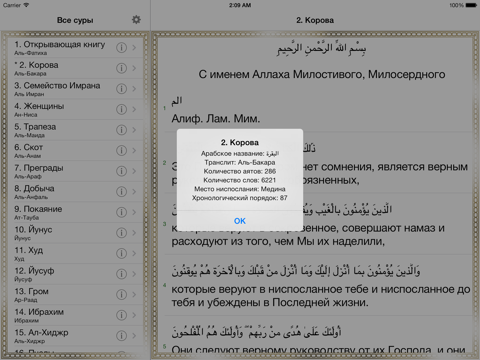Screen dimensions: 480x360
Task: Show info for surah 15. Ал-Хиджр
Action: click(121, 336)
